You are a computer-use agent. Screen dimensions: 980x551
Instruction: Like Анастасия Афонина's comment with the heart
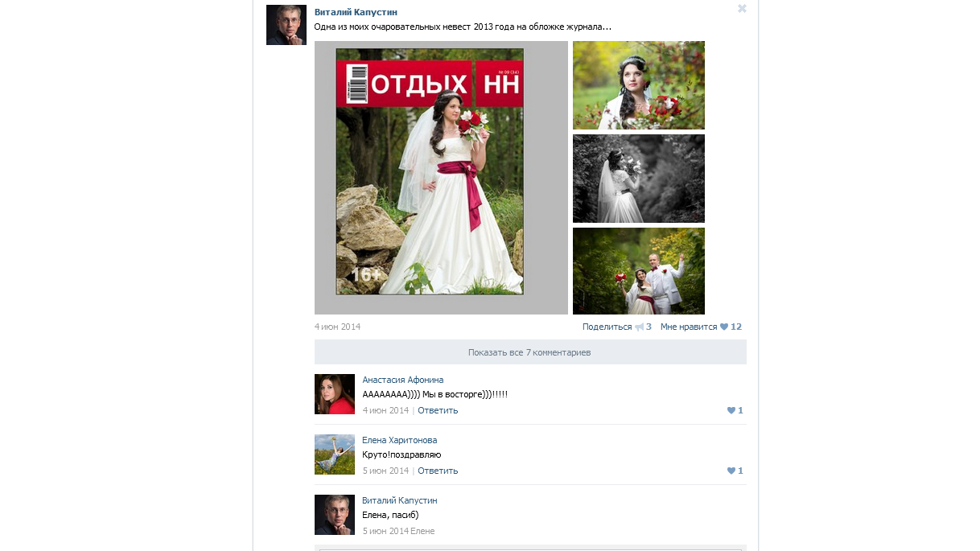coord(731,410)
